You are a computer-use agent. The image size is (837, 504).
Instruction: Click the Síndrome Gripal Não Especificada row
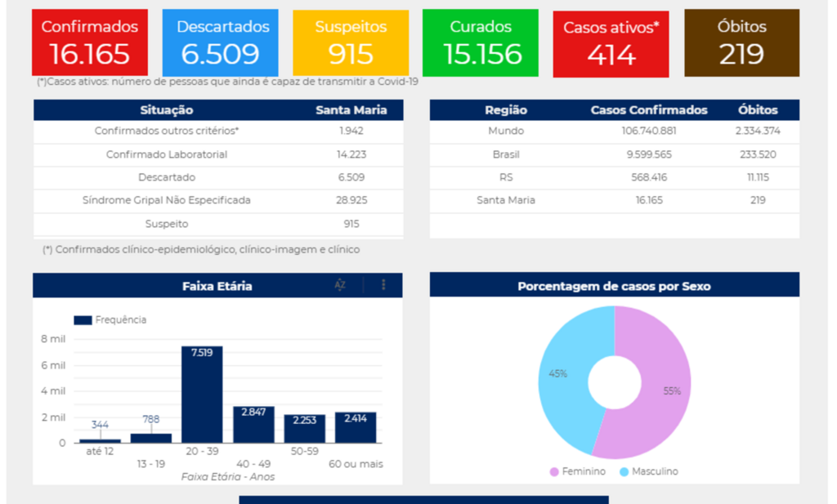(217, 200)
